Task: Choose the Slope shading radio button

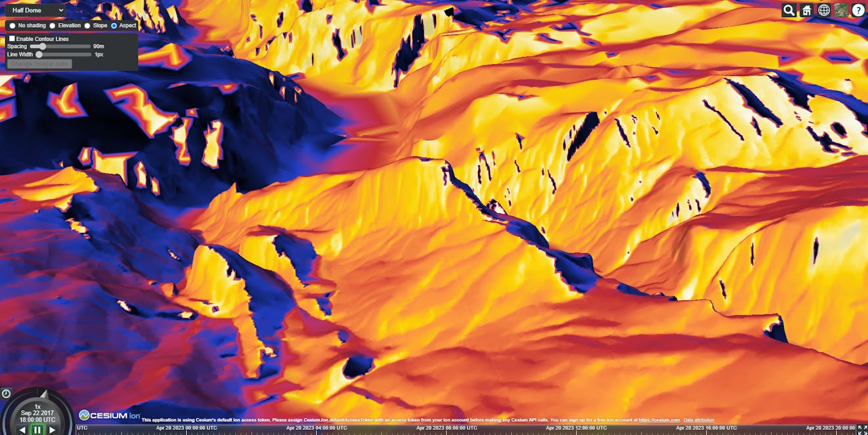Action: coord(87,26)
